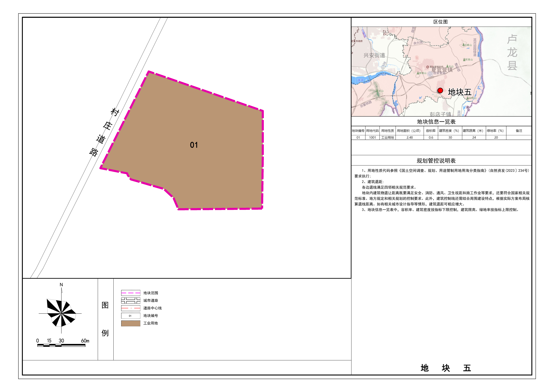Click the 卢龙县 label on the location map
Screen dimensions: 555x392
[x=512, y=52]
